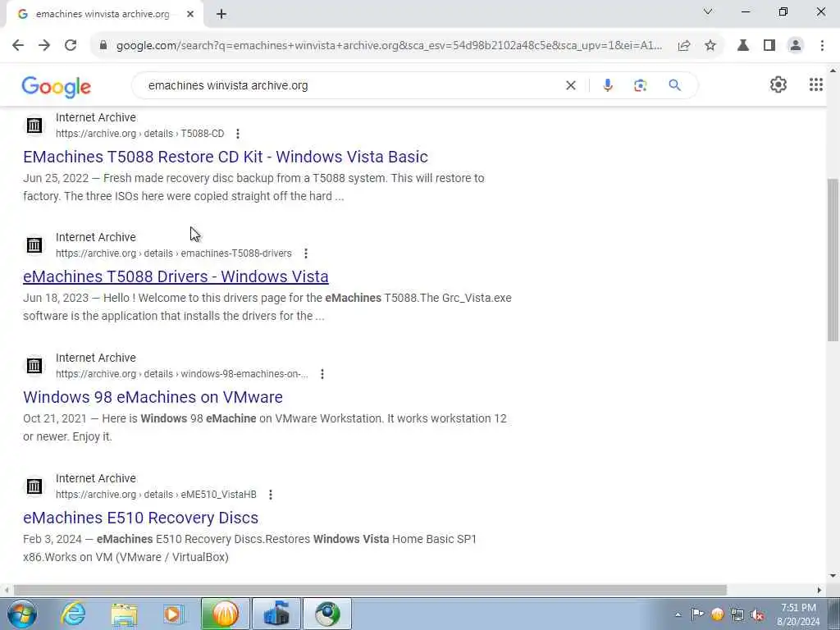Start voice search with microphone
The image size is (840, 630).
(x=608, y=85)
